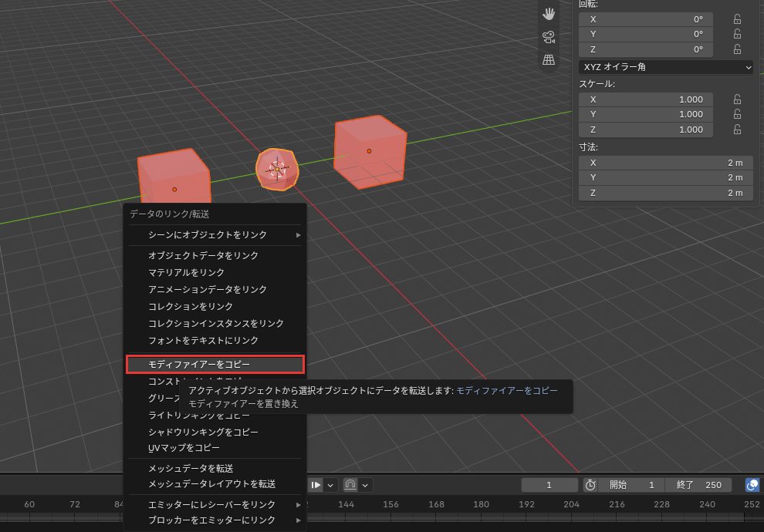
Task: Toggle camera view with the camera icon
Action: (x=549, y=37)
